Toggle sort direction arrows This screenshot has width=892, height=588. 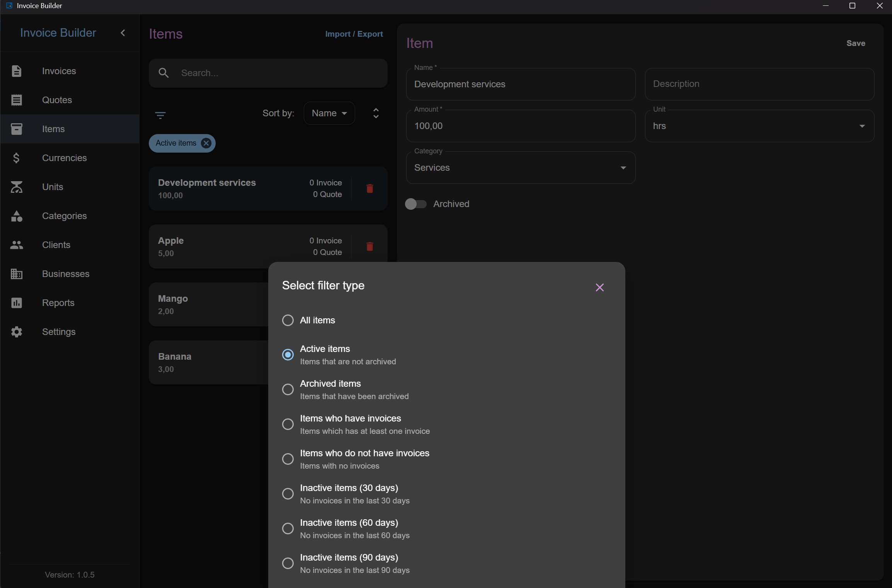pos(376,113)
